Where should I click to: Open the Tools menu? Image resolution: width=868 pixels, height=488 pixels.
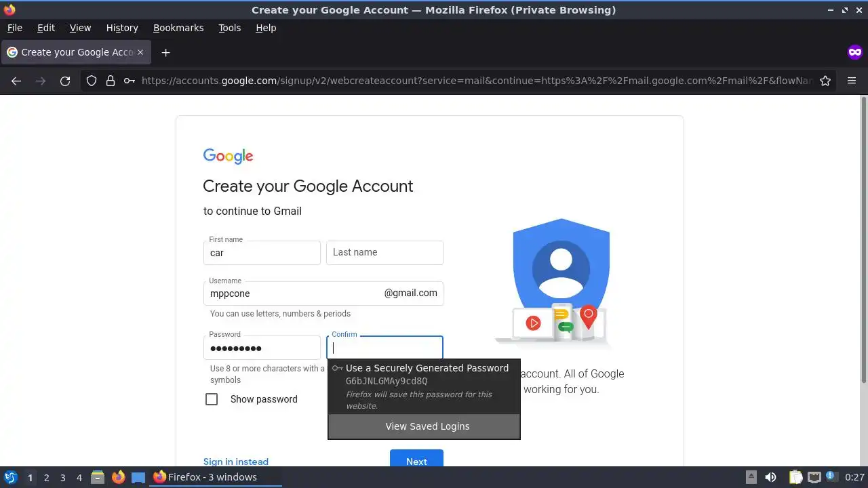(229, 28)
